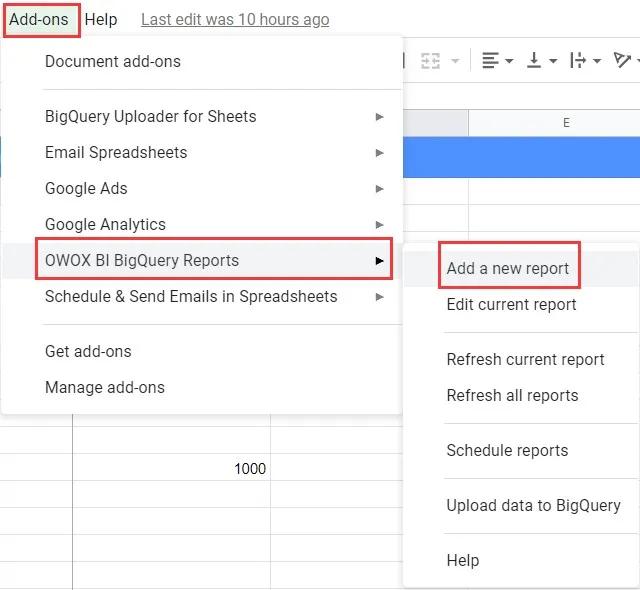Select OWOX BI BigQuery Reports entry
The width and height of the screenshot is (640, 590).
click(202, 260)
